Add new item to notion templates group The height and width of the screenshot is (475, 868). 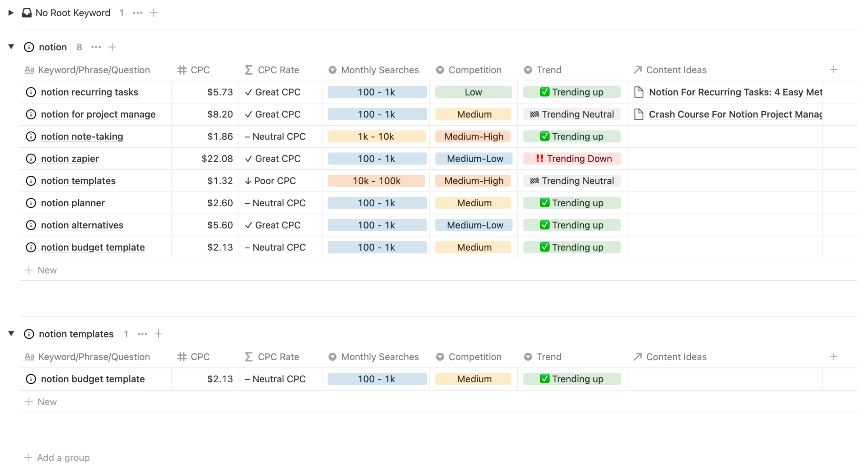pos(159,334)
